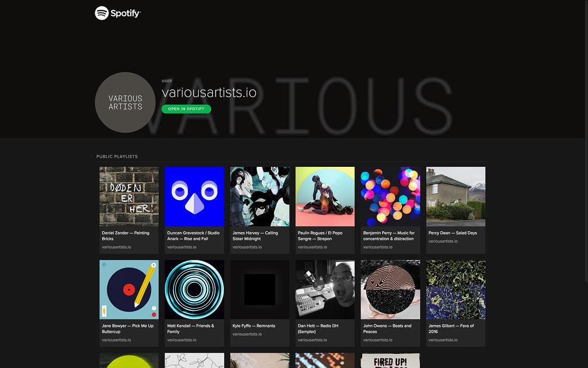Click variousartists.io under Painting Bricks
This screenshot has height=368, width=588.
coord(117,247)
